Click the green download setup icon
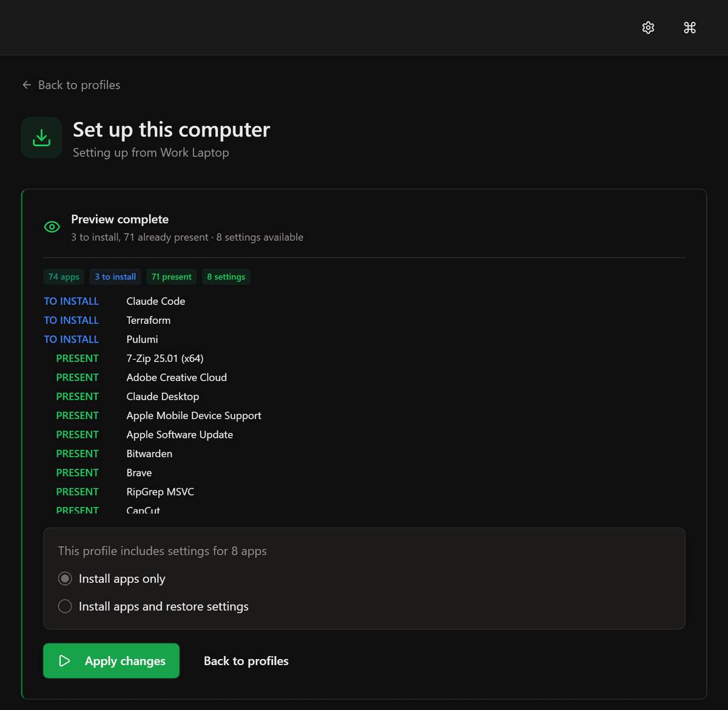This screenshot has width=728, height=710. [41, 138]
